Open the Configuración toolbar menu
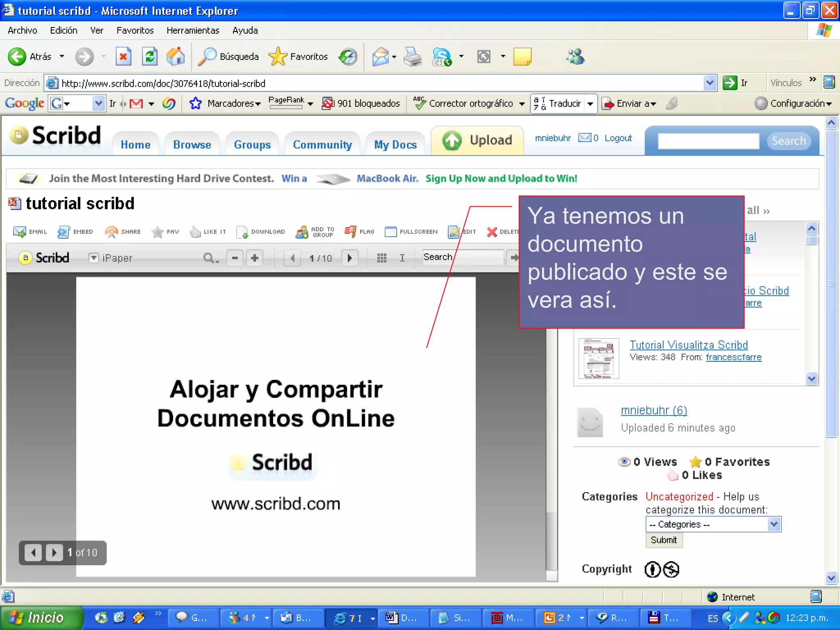The height and width of the screenshot is (630, 840). point(794,103)
